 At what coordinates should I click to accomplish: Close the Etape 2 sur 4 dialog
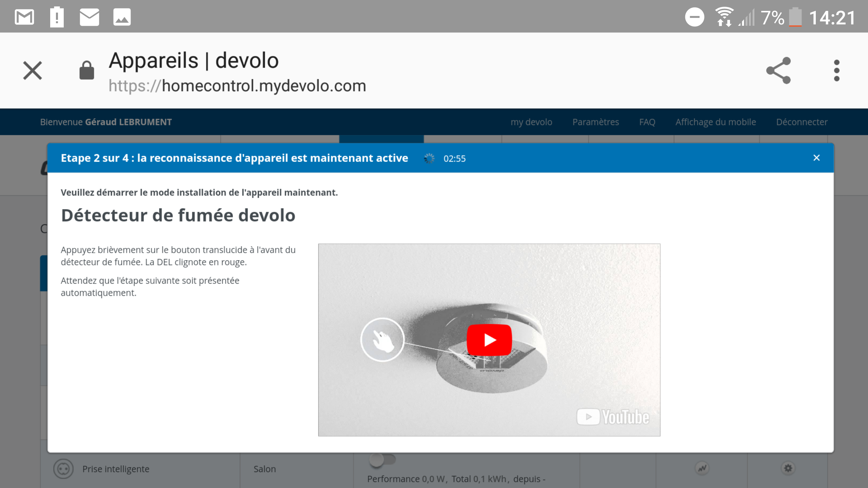coord(816,158)
